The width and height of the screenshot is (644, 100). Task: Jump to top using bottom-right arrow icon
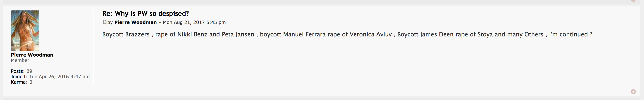point(633,91)
